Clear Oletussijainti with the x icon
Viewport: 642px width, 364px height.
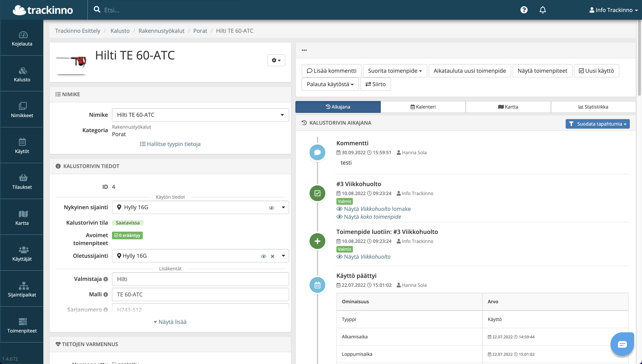tap(272, 256)
